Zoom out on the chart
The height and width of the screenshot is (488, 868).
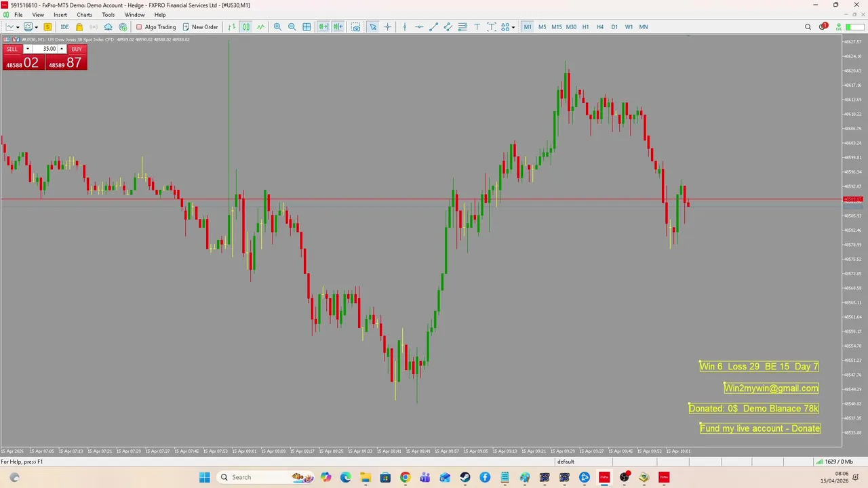click(292, 27)
